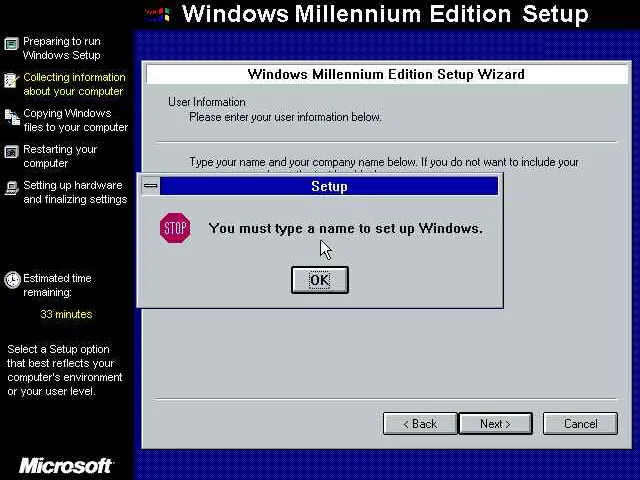Image resolution: width=640 pixels, height=480 pixels.
Task: Click the Collecting information step icon
Action: (x=11, y=80)
